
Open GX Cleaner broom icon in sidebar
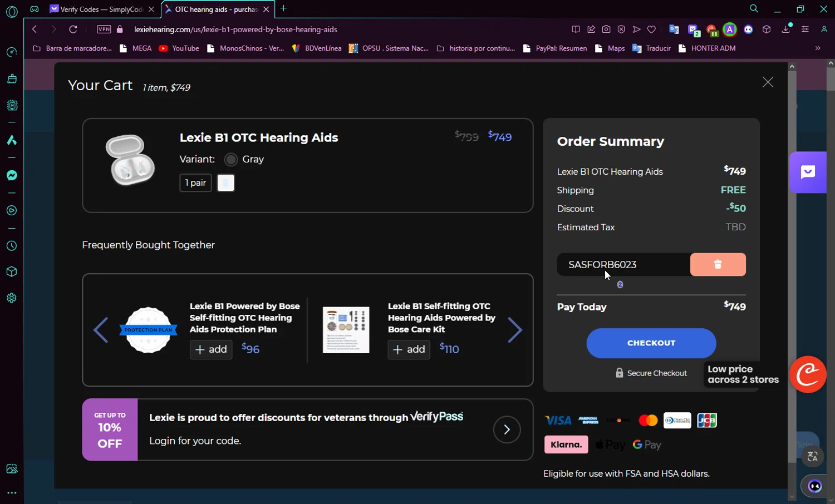[x=12, y=79]
